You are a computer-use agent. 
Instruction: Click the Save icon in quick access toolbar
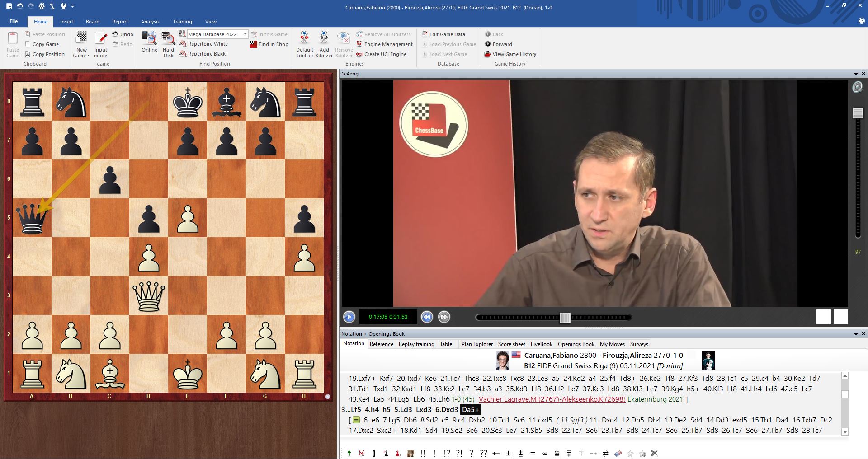(9, 6)
